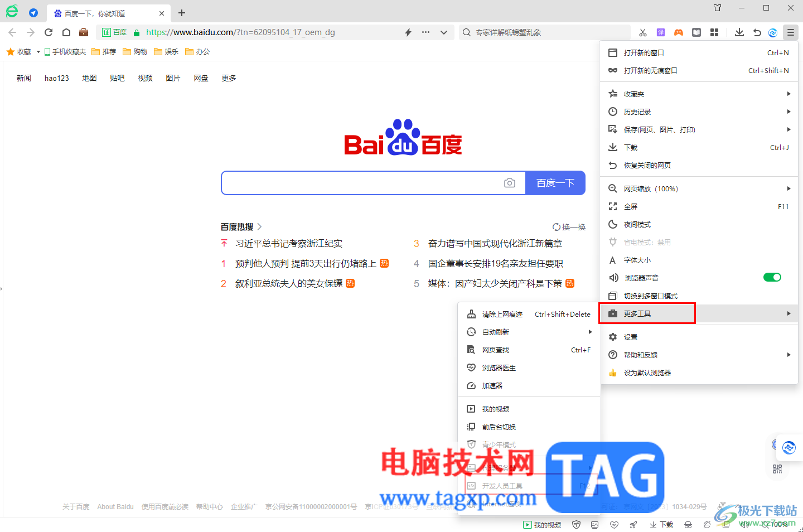Viewport: 803px width, 532px height.
Task: Open the 手机收藏夹 bookmark
Action: 65,52
